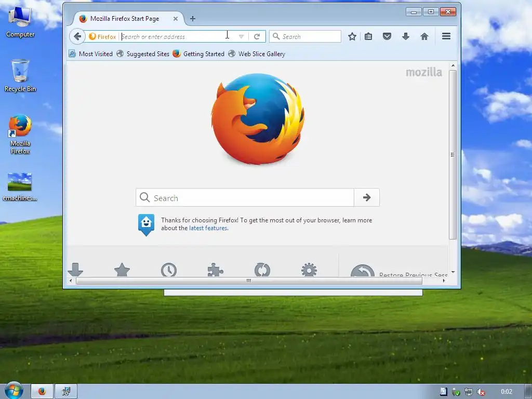The image size is (532, 399).
Task: Minimize the Firefox window
Action: click(414, 12)
